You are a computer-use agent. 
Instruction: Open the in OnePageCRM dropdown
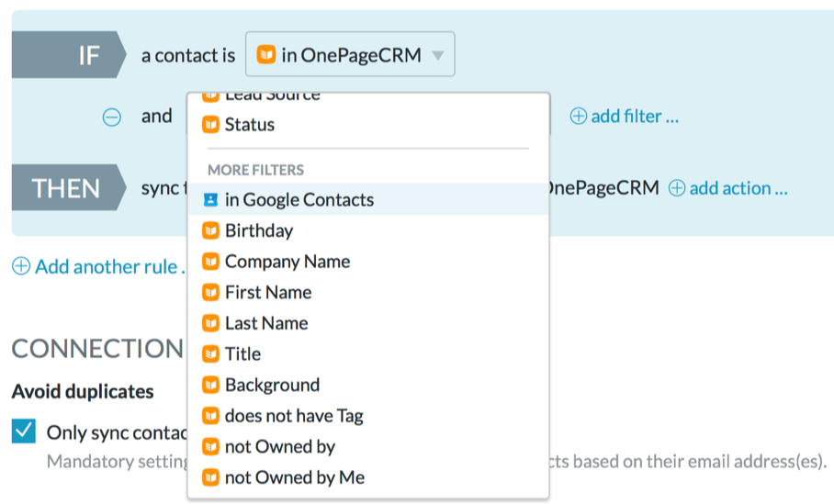click(x=350, y=56)
